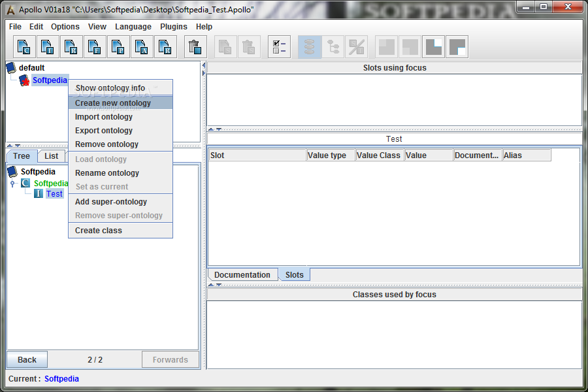The image size is (588, 392).
Task: Select 'Export ontology' in context menu
Action: pyautogui.click(x=120, y=131)
